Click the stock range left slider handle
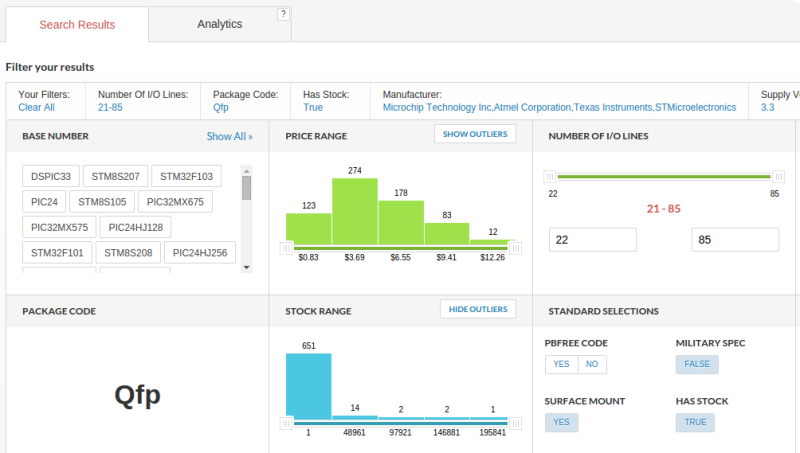Screen dimensions: 800x453 (286, 422)
